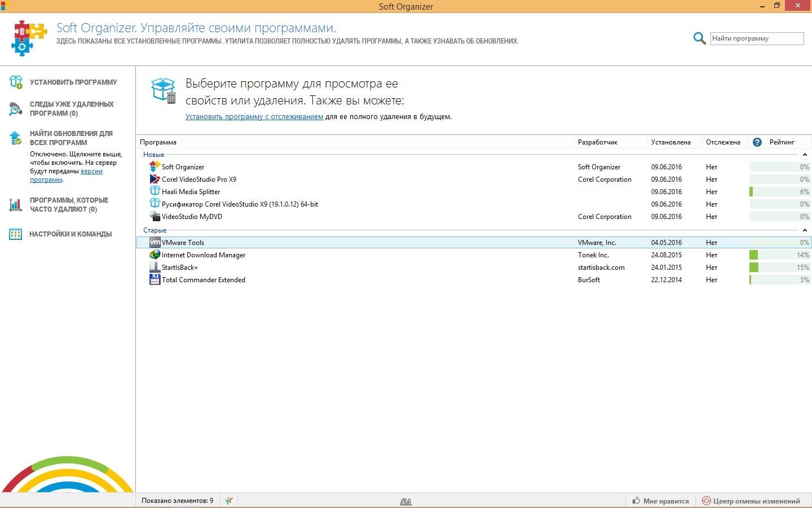Click Показано элементов: 9 status text
Image resolution: width=812 pixels, height=508 pixels.
pos(177,501)
